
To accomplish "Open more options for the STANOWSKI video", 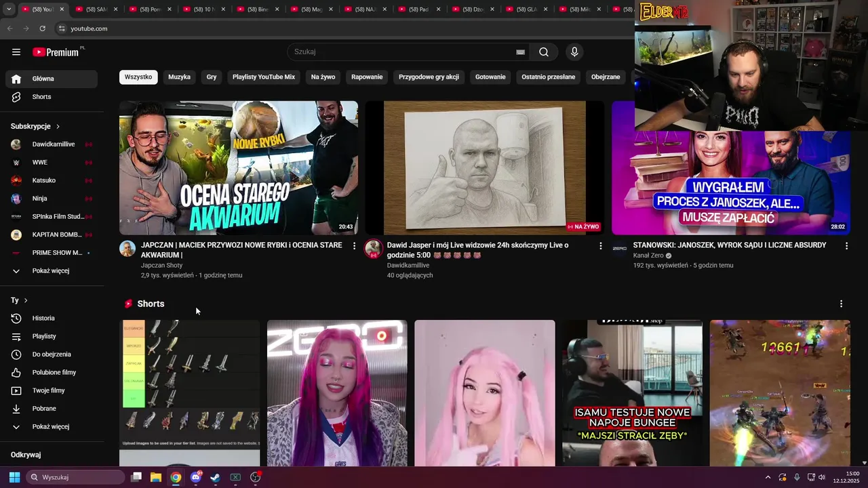I will pyautogui.click(x=846, y=246).
